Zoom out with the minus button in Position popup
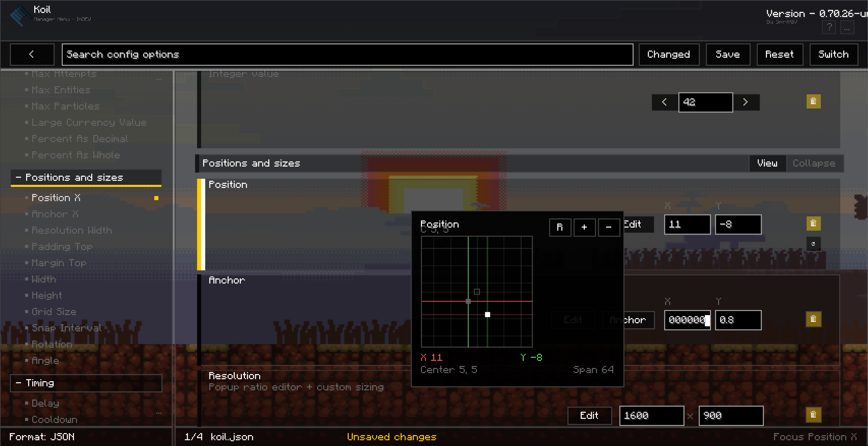 [609, 227]
